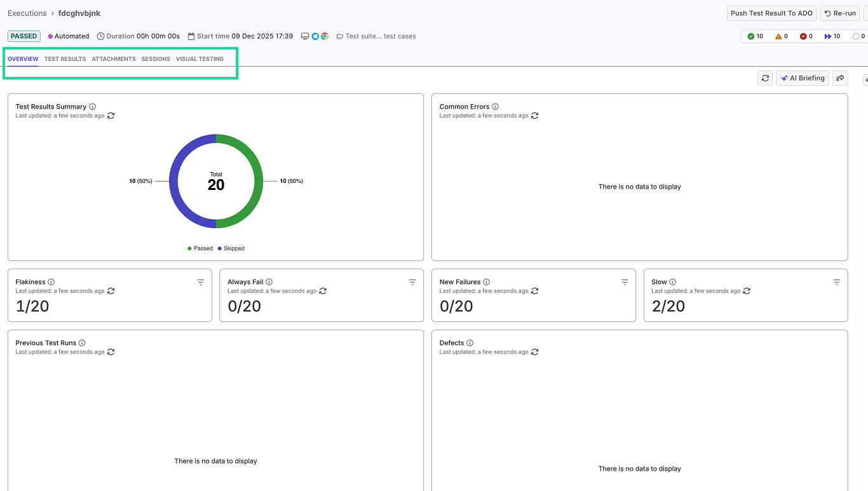Open filter options on Slow card
Viewport: 868px width, 491px height.
[x=837, y=282]
